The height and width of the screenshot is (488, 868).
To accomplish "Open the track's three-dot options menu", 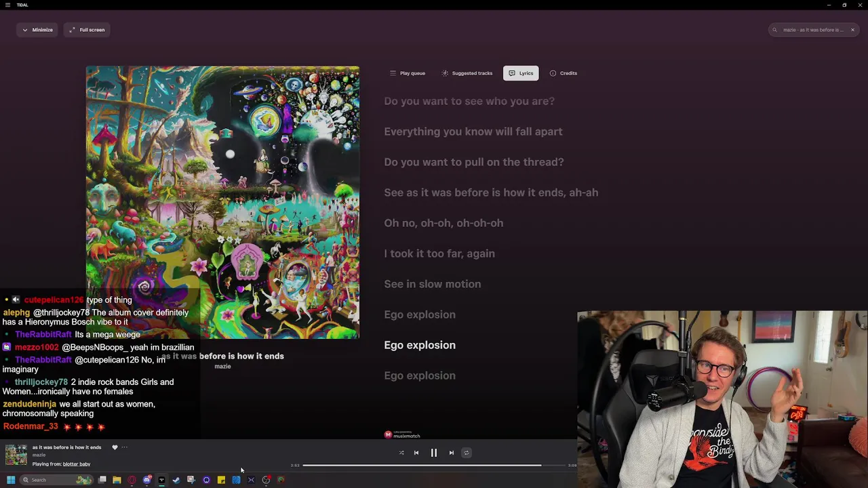I will point(124,447).
